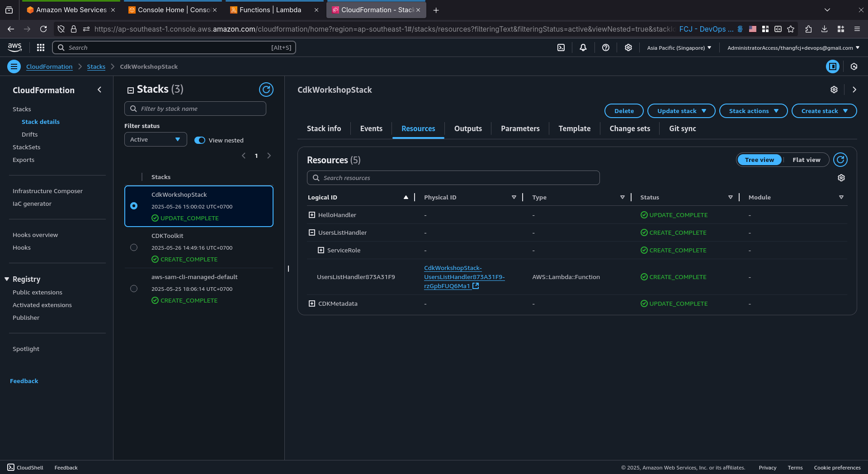
Task: Open browser extensions puzzle icon
Action: [x=809, y=29]
